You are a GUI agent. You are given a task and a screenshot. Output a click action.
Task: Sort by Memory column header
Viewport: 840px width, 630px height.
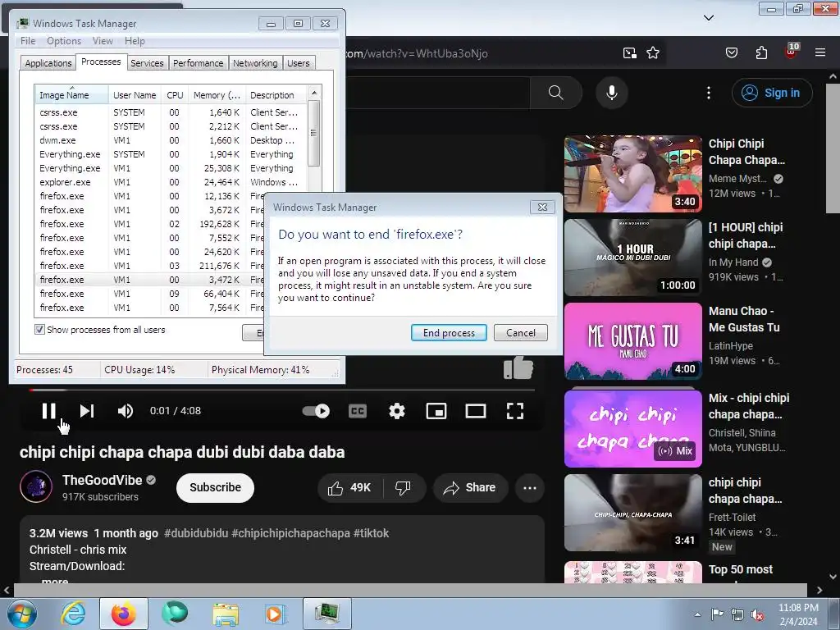point(217,95)
